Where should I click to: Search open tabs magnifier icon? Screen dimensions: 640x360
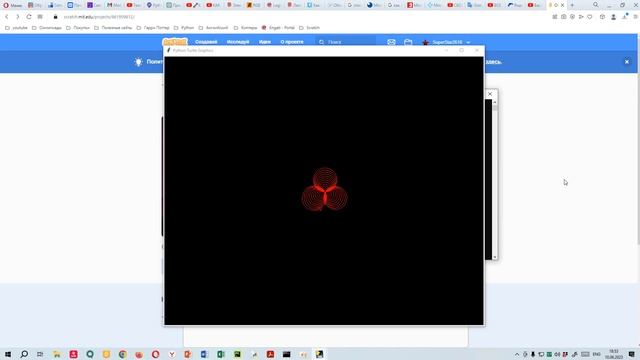[596, 5]
